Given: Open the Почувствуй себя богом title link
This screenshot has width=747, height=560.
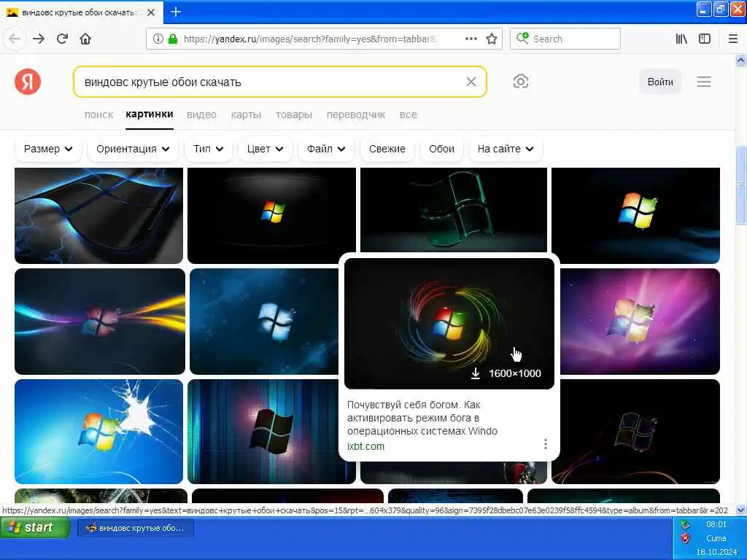Looking at the screenshot, I should [x=422, y=418].
